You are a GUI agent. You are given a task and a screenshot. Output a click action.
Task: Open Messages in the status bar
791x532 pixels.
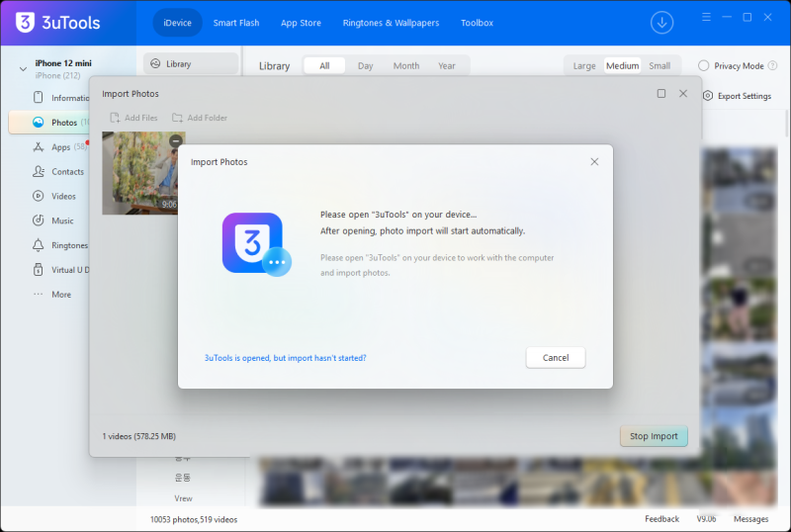click(750, 519)
